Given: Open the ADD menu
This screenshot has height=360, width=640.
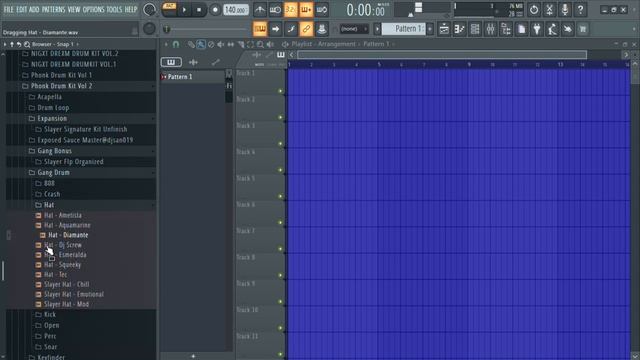Looking at the screenshot, I should [35, 9].
